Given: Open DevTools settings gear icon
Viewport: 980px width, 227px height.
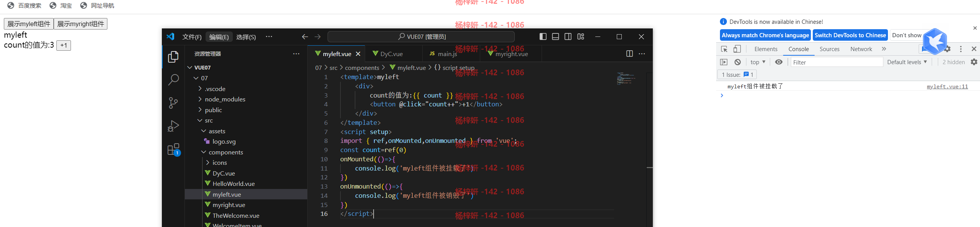Looking at the screenshot, I should coord(947,49).
